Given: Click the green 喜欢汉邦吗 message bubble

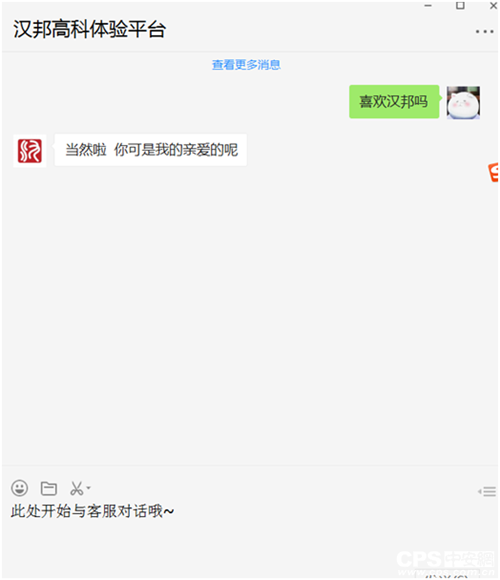Looking at the screenshot, I should click(394, 102).
